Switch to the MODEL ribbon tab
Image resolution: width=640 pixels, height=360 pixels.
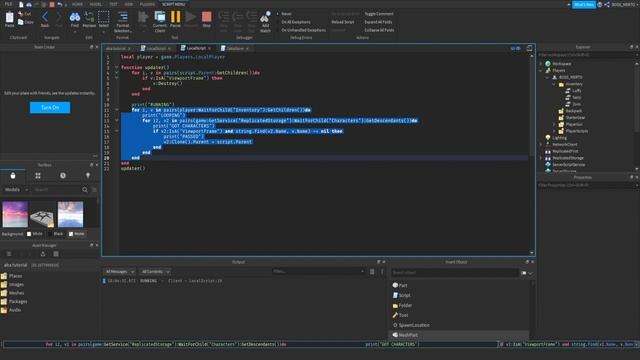coord(96,4)
